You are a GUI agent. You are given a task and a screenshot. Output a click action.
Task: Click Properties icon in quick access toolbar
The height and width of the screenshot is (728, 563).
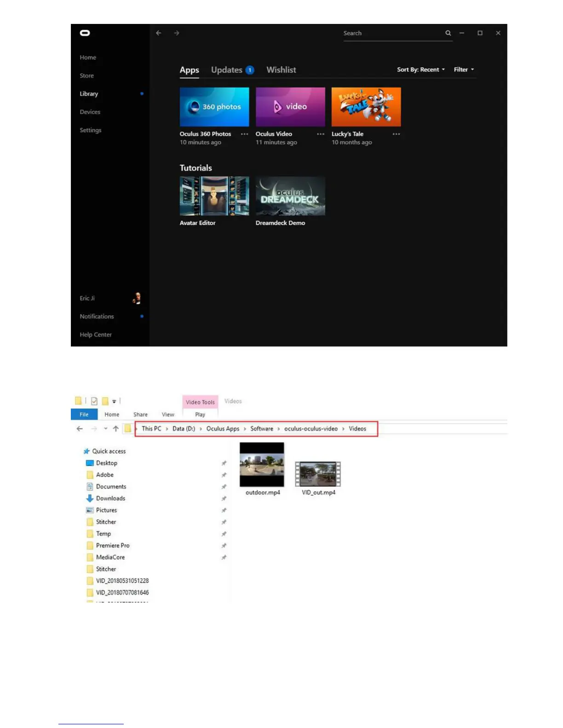point(94,401)
